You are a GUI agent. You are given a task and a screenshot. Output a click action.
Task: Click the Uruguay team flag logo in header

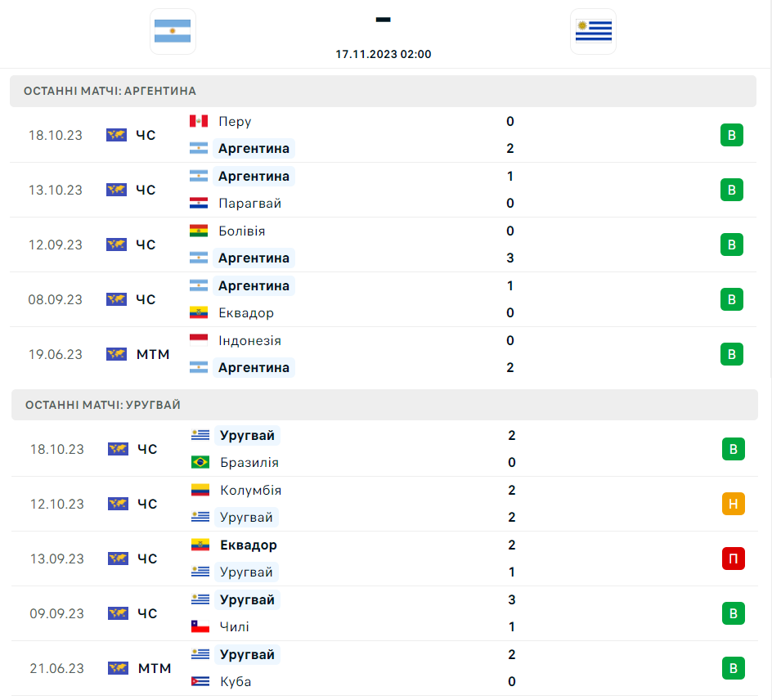click(x=593, y=31)
